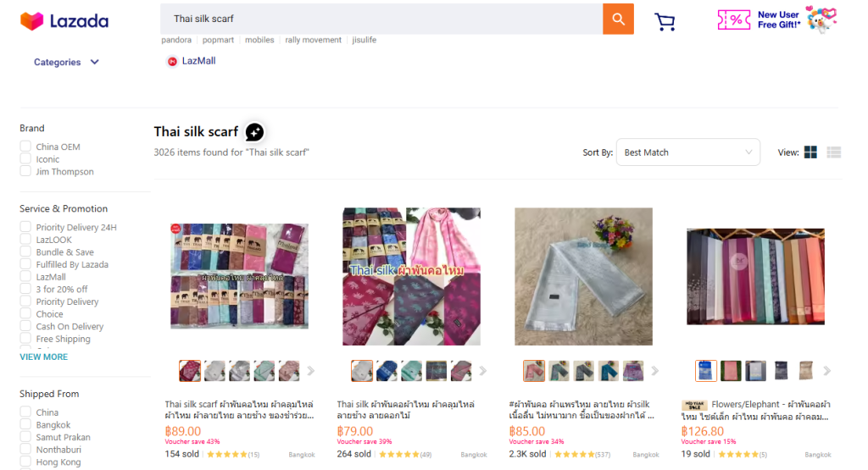
Task: Check the Bangkok shipped-from filter
Action: pyautogui.click(x=25, y=424)
